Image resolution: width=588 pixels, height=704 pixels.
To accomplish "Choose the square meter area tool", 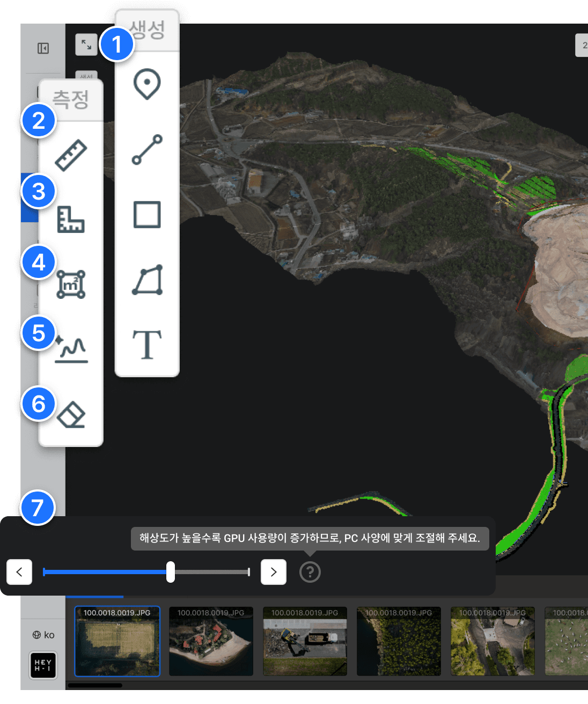I will pos(71,284).
